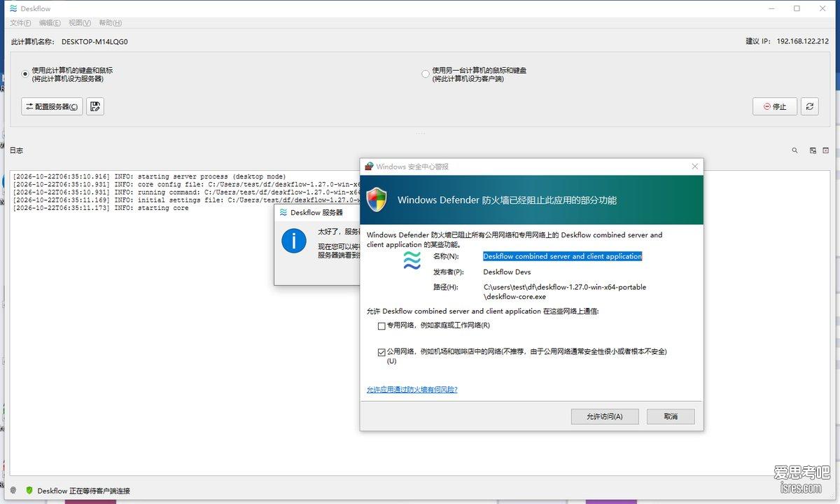
Task: Click the firewall icon in the 安全中心警报 title bar
Action: click(x=369, y=167)
